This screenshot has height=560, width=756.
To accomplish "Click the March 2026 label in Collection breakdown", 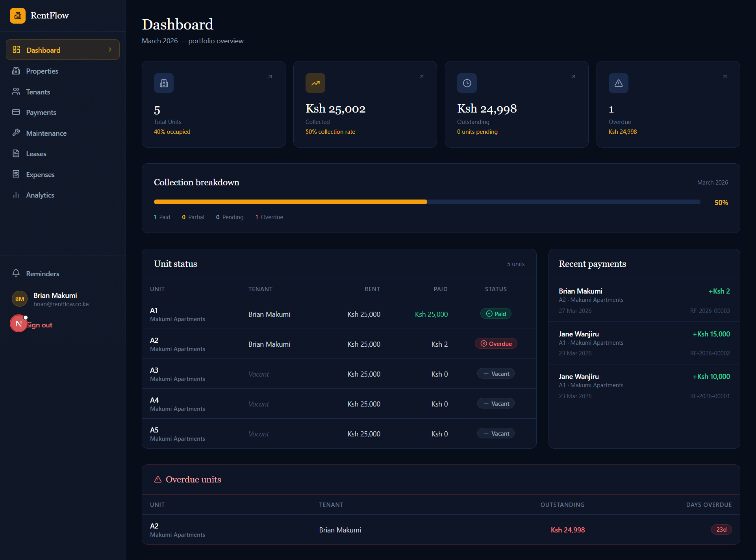I will point(712,182).
